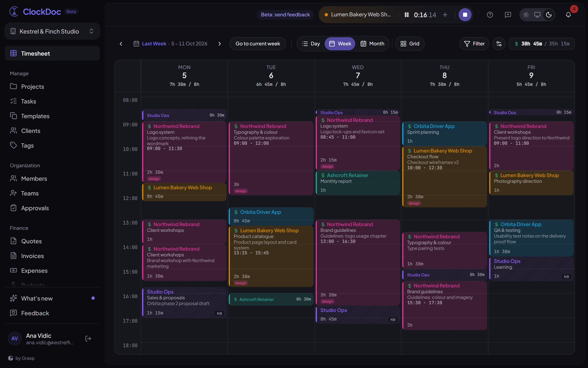Click the plus icon beside the timer
This screenshot has height=368, width=588.
(x=445, y=15)
